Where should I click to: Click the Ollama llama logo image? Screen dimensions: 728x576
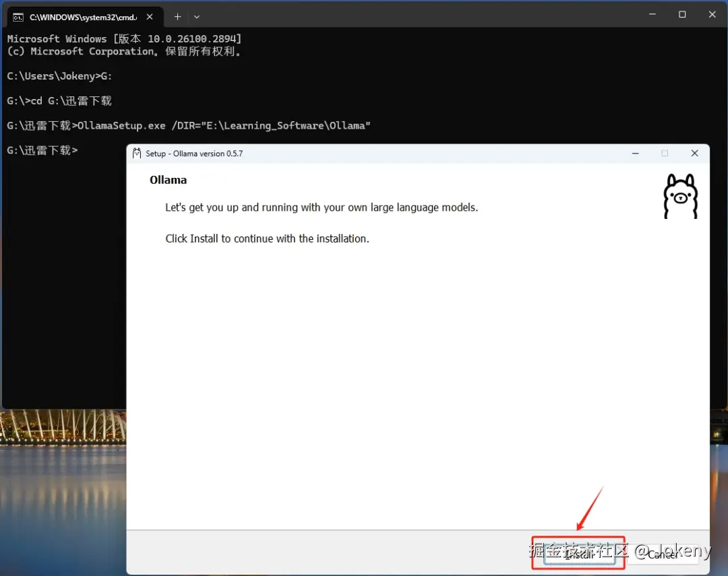(x=681, y=196)
